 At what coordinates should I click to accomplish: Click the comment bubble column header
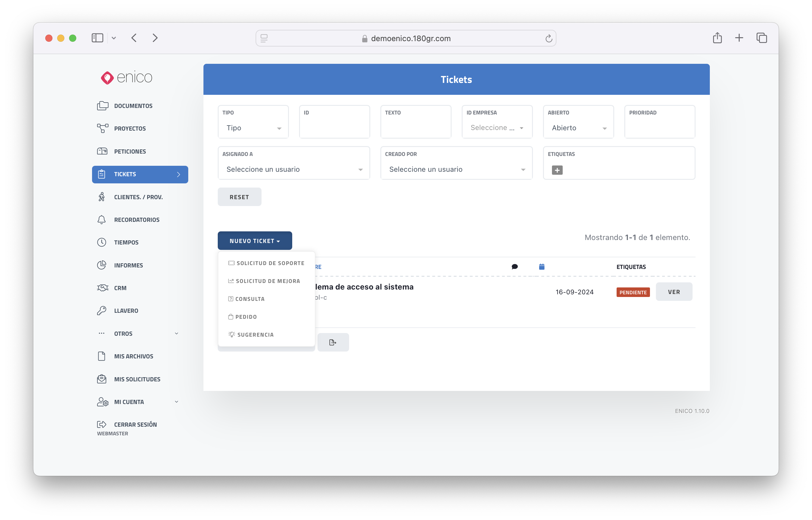514,267
